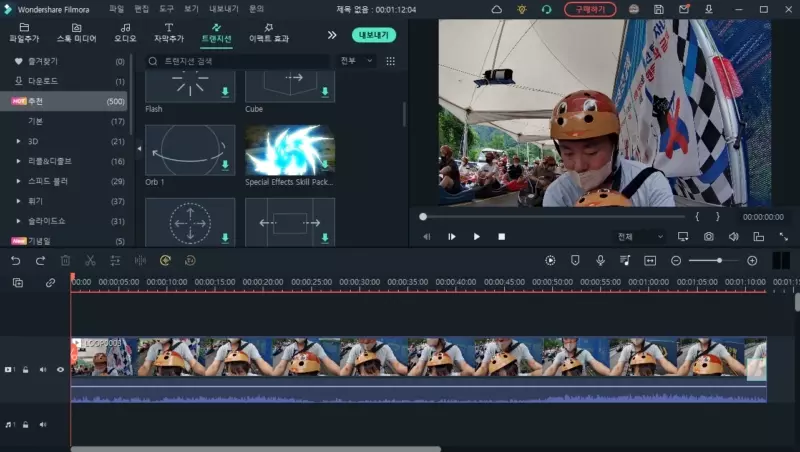Select the Special Effects Skill Pack thumbnail

click(x=290, y=150)
